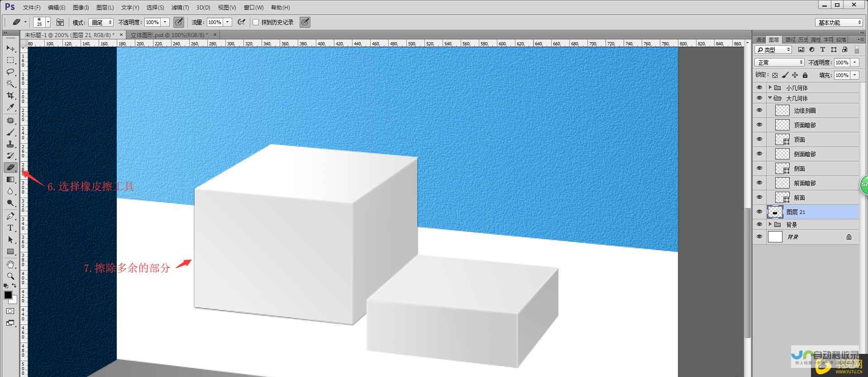Select the Blur tool
The image size is (868, 377).
10,191
